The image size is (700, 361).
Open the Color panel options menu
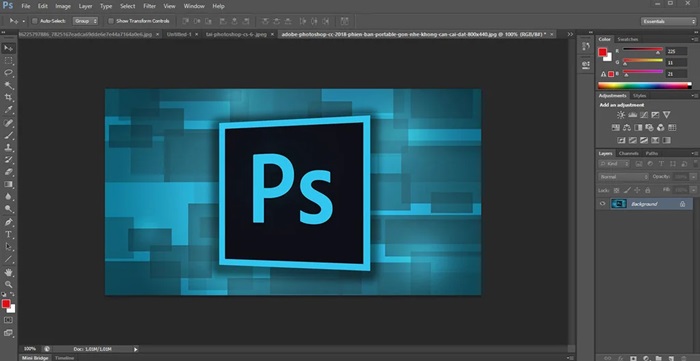694,39
